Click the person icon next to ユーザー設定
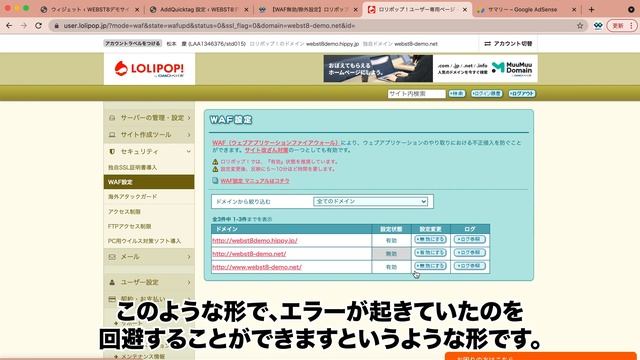Viewport: 640px width, 360px height. tap(112, 282)
